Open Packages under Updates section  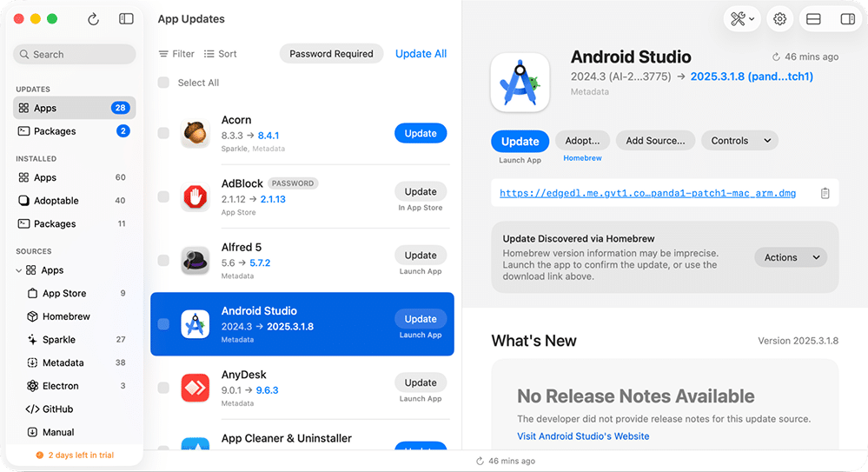[x=75, y=131]
